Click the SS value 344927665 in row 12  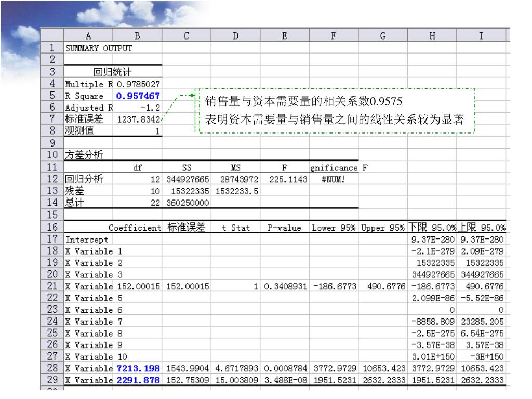tap(187, 179)
